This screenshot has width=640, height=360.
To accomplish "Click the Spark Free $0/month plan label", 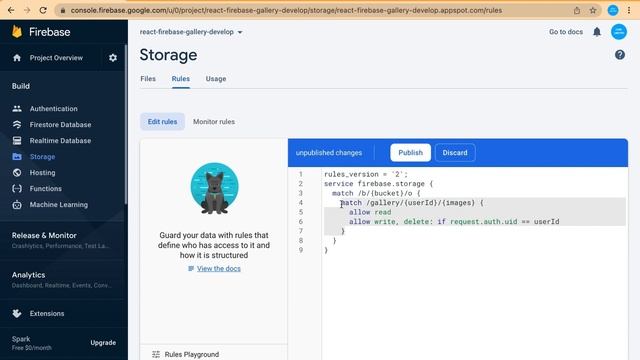I will tap(32, 343).
